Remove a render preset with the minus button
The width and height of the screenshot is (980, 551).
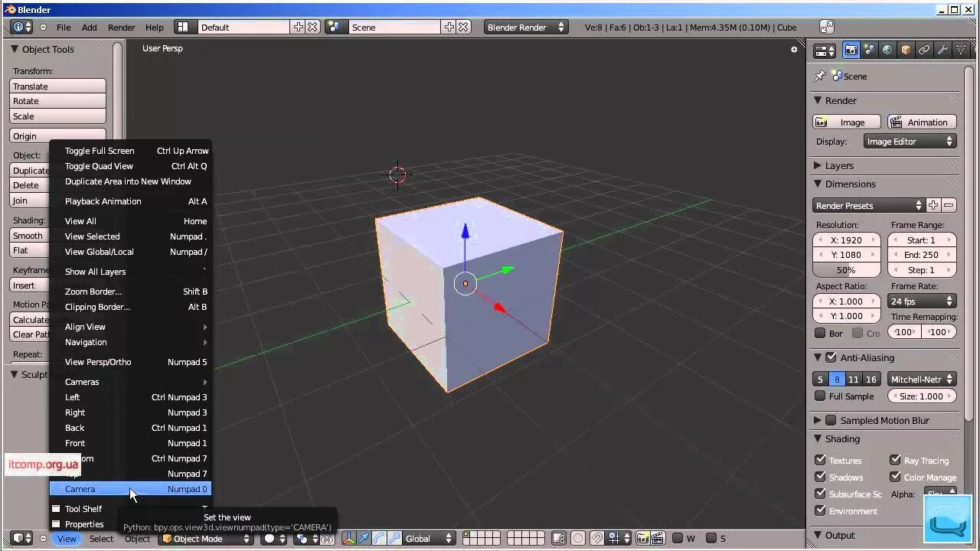coord(949,205)
